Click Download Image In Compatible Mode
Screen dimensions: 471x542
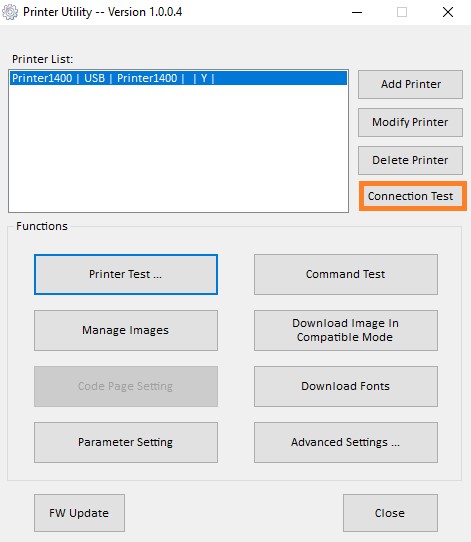346,330
